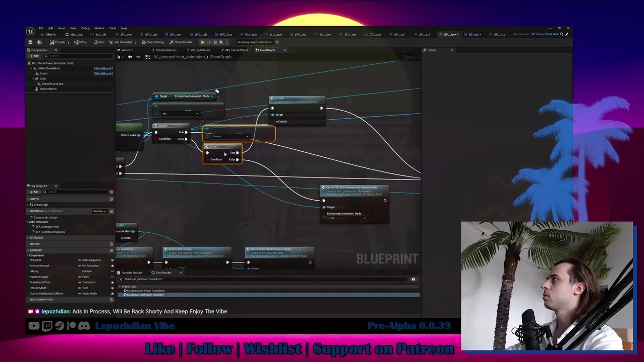The image size is (644, 362).
Task: Open the No debug object selected dropdown
Action: [254, 42]
